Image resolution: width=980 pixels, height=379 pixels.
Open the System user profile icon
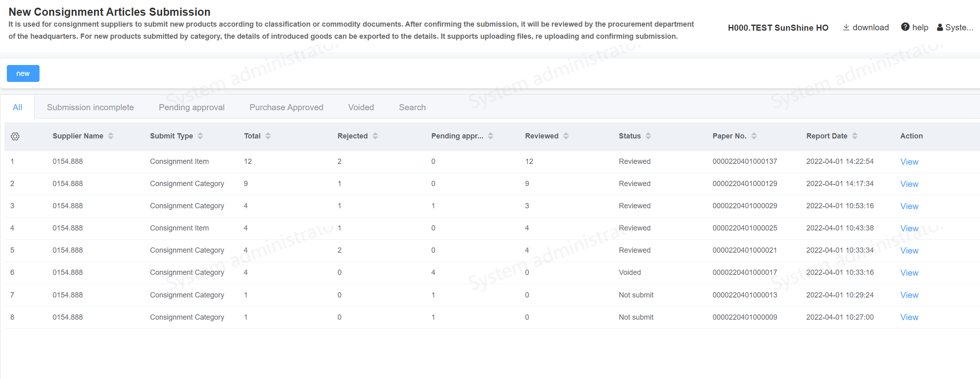[940, 27]
